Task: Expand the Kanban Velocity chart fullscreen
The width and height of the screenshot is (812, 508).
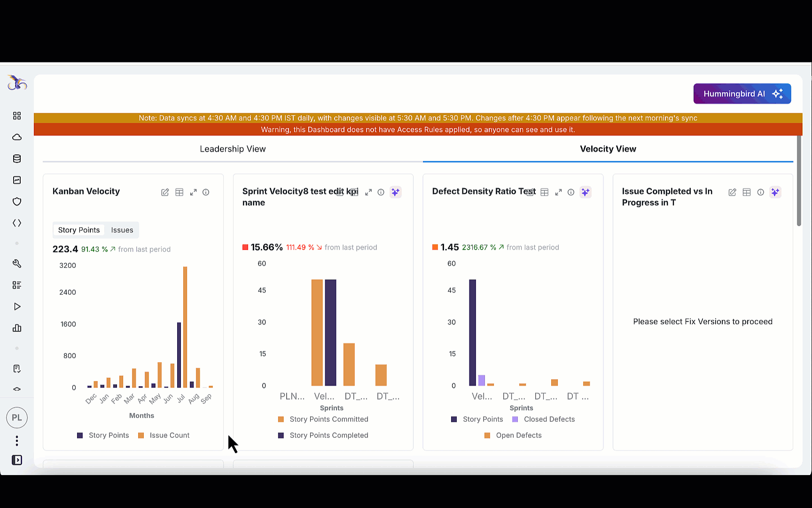Action: point(193,192)
